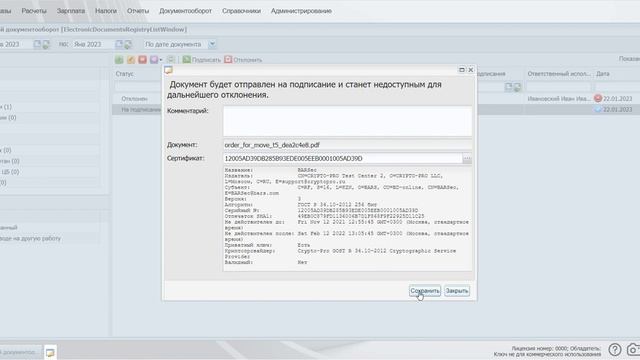
Task: Open the Справочники menu
Action: [241, 11]
